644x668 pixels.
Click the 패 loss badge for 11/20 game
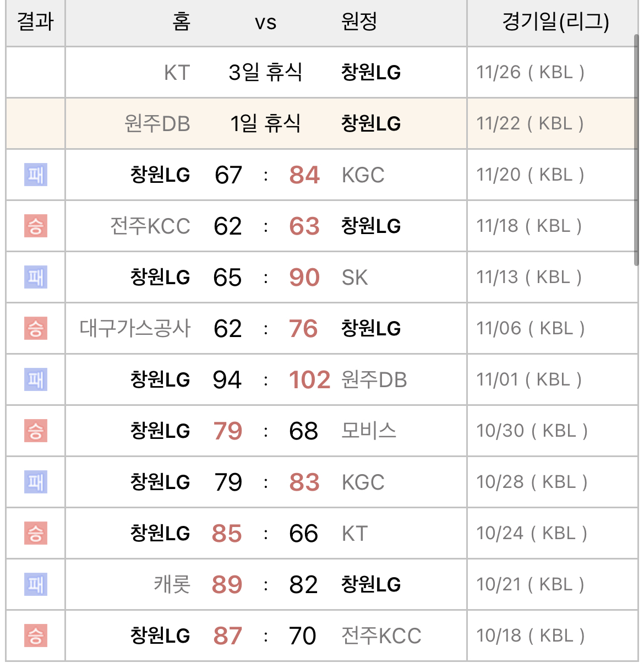pyautogui.click(x=36, y=175)
